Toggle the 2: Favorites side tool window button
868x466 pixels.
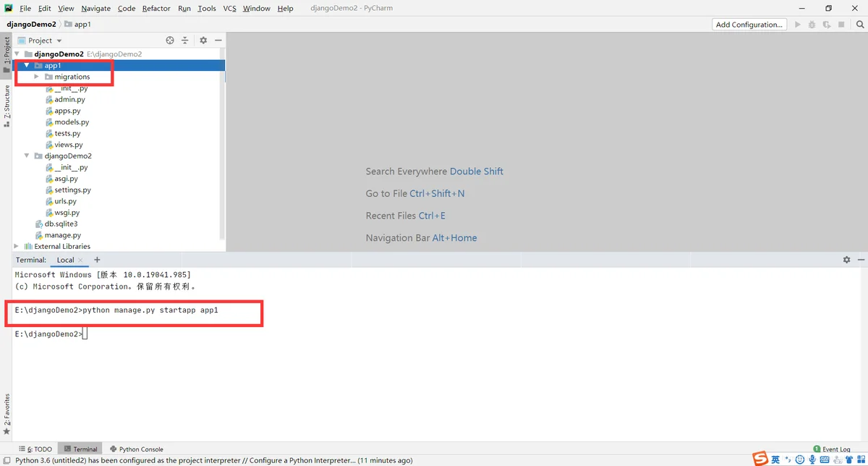7,415
